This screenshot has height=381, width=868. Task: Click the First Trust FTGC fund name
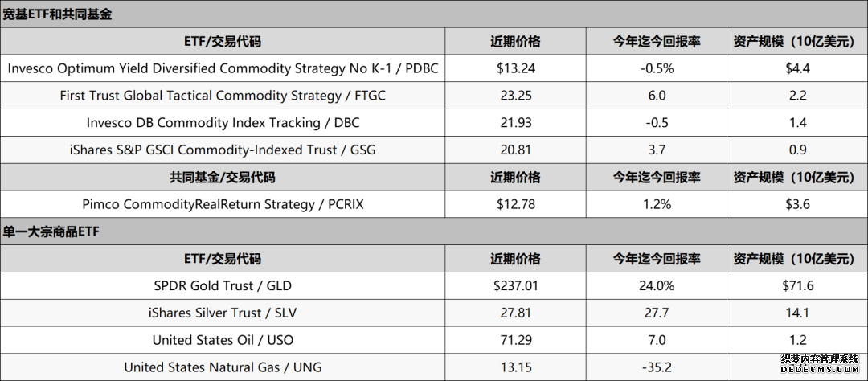point(223,96)
